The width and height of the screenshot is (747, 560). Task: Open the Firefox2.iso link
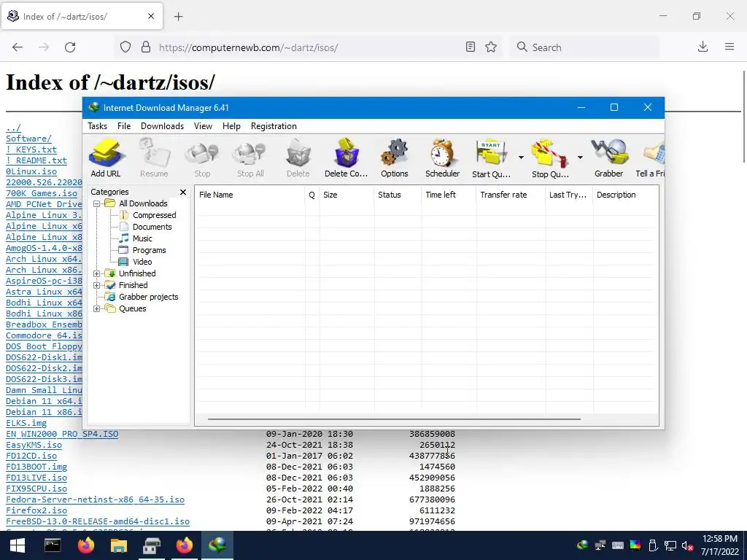coord(36,510)
